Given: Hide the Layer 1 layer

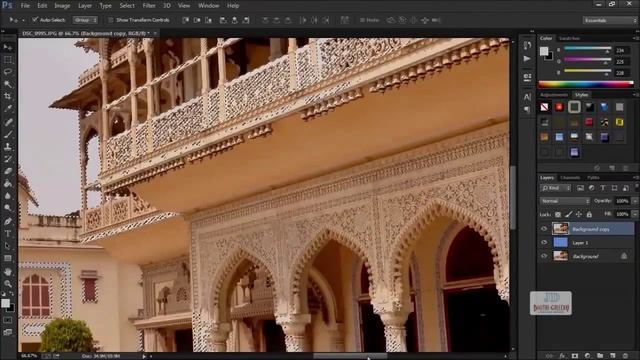Looking at the screenshot, I should (x=544, y=242).
